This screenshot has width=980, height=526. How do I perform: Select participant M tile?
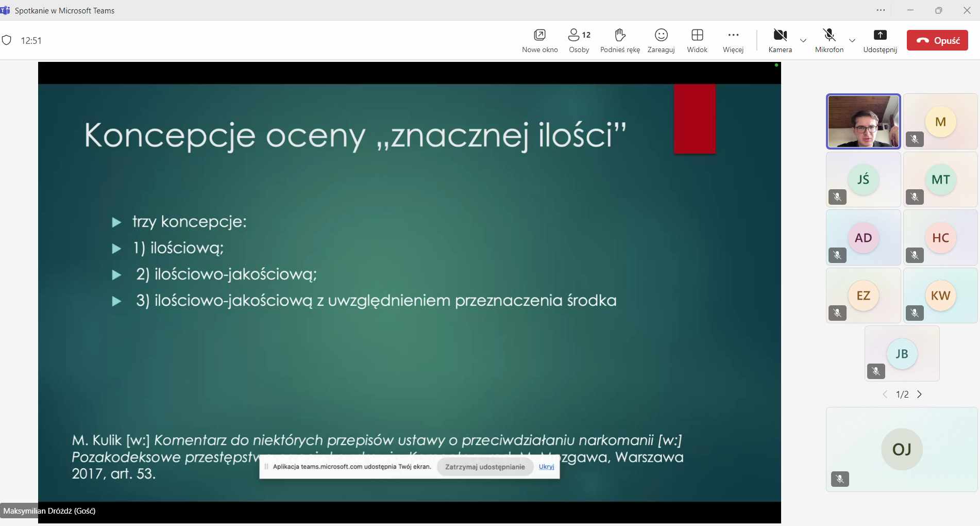pyautogui.click(x=940, y=122)
